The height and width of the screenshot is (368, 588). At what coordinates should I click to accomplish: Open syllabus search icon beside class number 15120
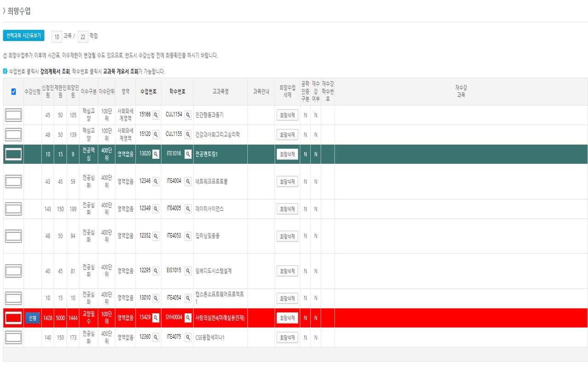[156, 135]
